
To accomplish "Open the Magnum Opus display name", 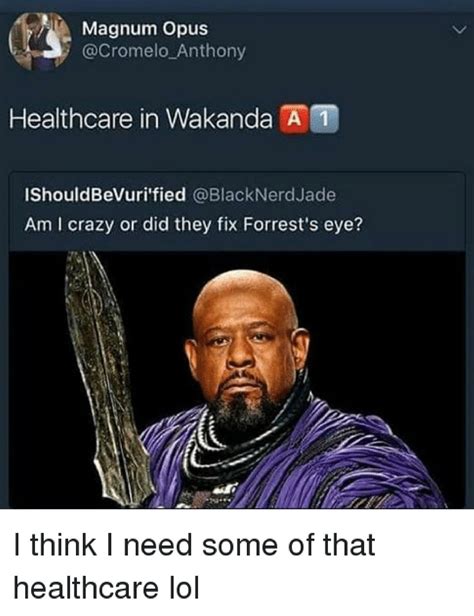I will pyautogui.click(x=145, y=29).
